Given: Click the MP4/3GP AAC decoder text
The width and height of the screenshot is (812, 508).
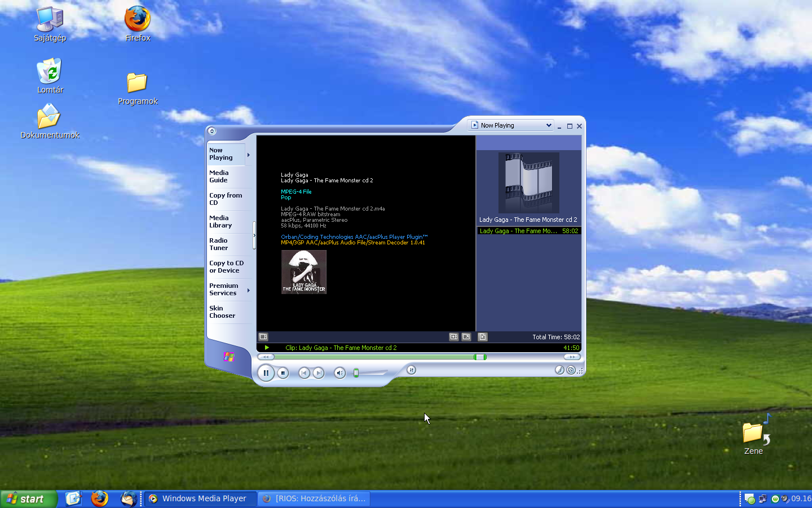Looking at the screenshot, I should pyautogui.click(x=353, y=243).
